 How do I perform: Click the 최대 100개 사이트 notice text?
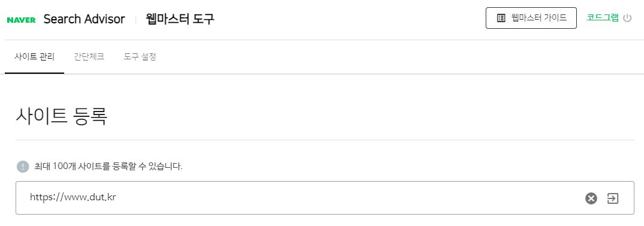(109, 167)
